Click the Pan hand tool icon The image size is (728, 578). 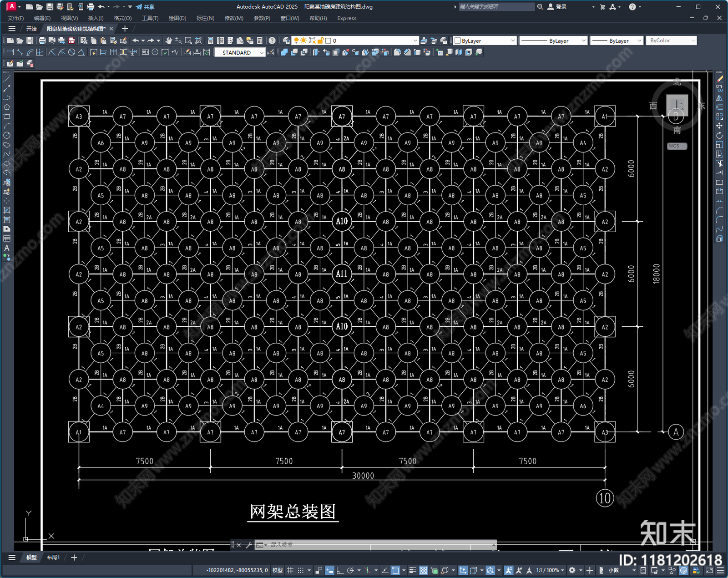point(169,41)
